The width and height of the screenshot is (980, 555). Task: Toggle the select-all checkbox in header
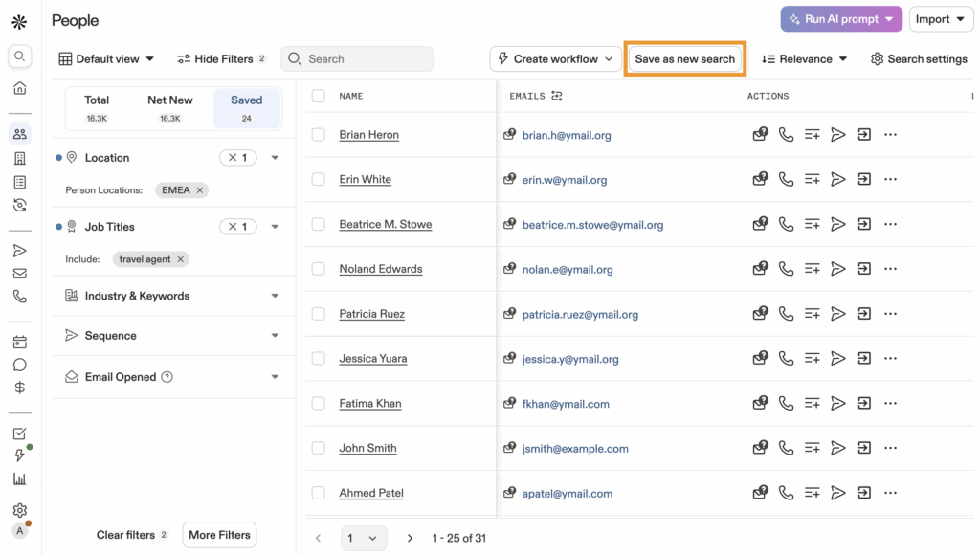(x=319, y=96)
